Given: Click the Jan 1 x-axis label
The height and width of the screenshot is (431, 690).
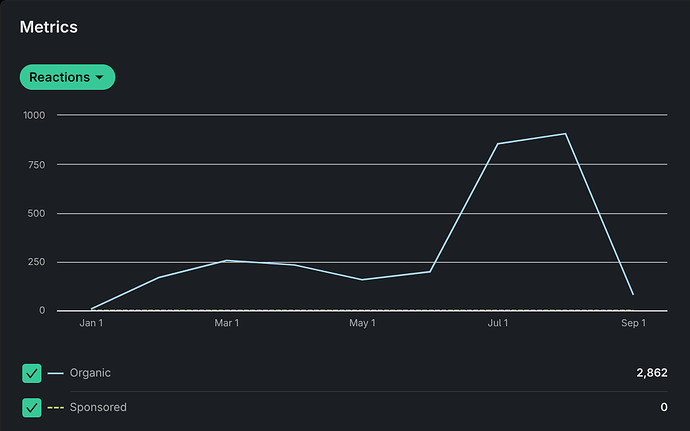Looking at the screenshot, I should pyautogui.click(x=91, y=323).
